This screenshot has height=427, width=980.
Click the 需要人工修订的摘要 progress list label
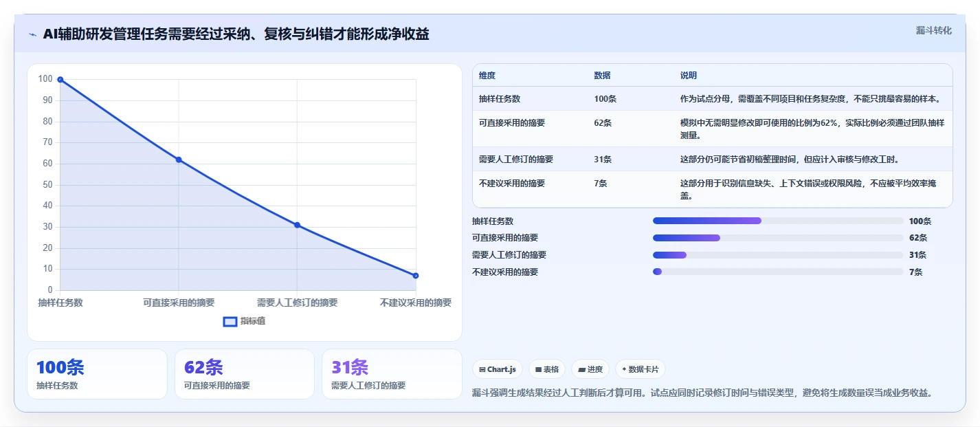509,255
